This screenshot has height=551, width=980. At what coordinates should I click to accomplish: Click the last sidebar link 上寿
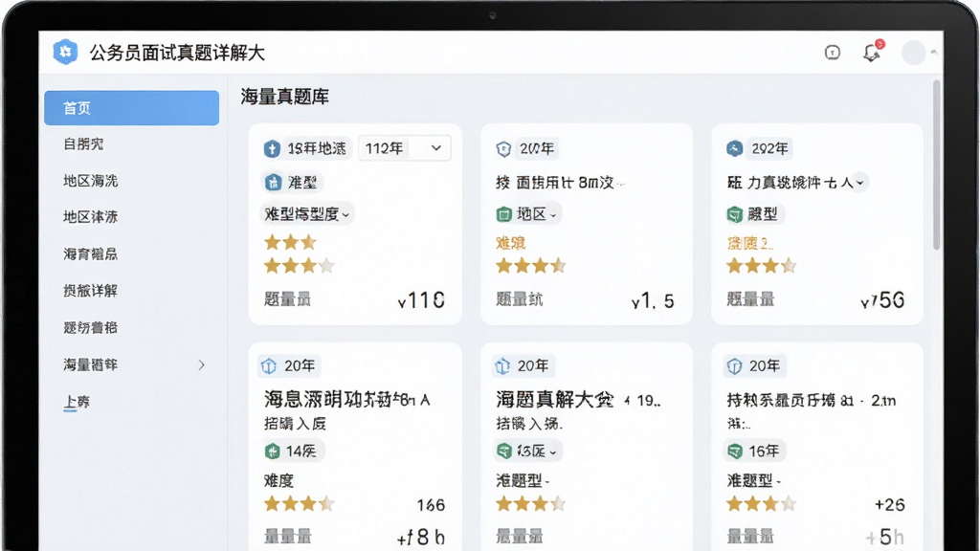(77, 402)
